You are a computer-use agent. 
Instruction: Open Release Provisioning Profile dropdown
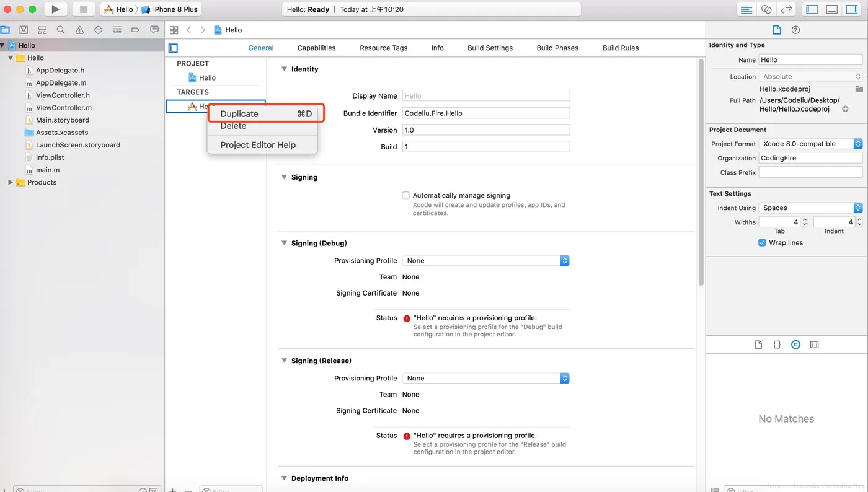point(485,379)
